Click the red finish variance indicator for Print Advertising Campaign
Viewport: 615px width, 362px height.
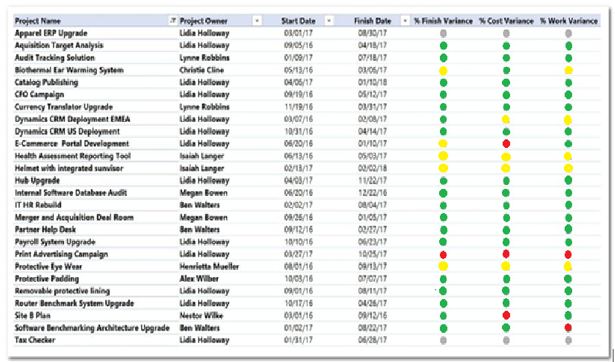[443, 255]
